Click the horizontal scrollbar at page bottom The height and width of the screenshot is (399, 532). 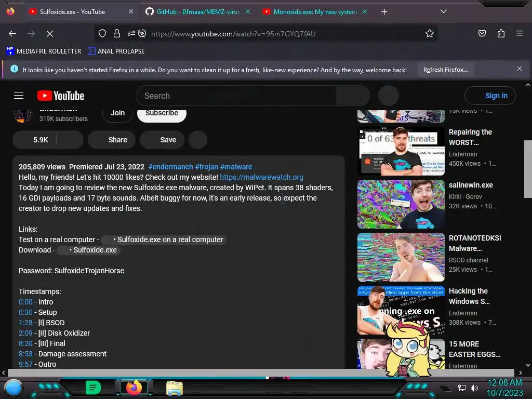click(x=261, y=373)
